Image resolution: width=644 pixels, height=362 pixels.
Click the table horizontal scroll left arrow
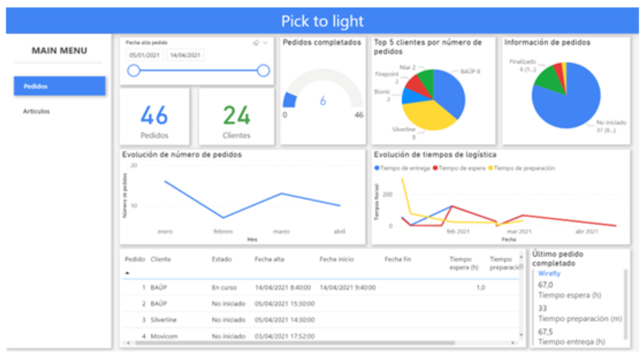[128, 343]
